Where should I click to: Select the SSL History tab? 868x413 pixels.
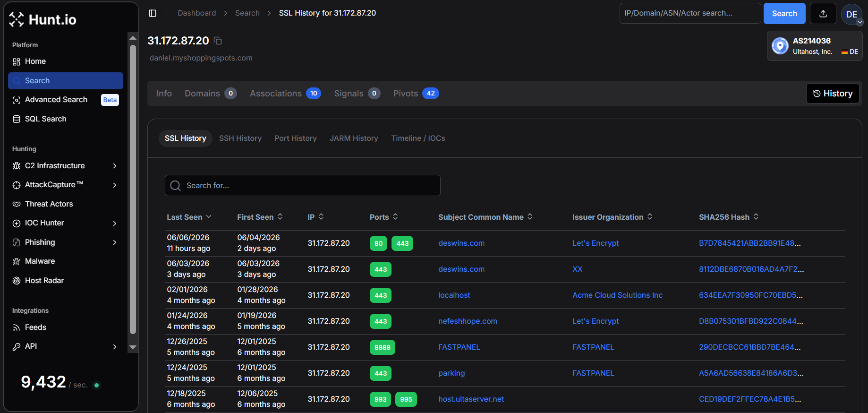coord(186,138)
